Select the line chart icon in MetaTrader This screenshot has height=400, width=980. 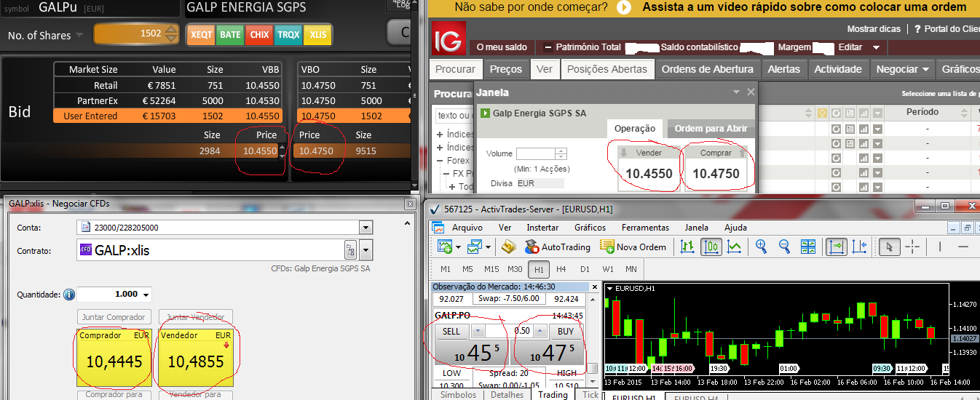pyautogui.click(x=735, y=247)
